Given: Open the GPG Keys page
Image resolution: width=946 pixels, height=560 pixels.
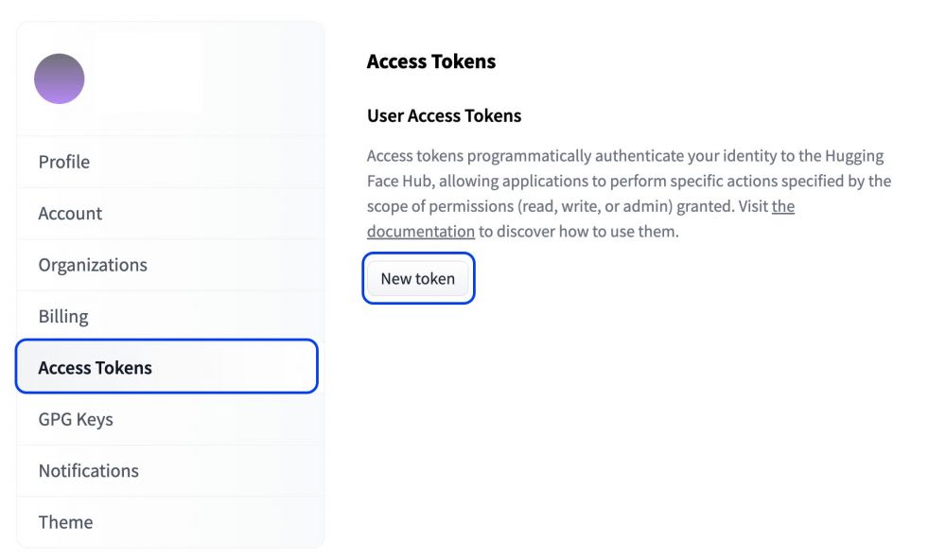Looking at the screenshot, I should coord(76,419).
